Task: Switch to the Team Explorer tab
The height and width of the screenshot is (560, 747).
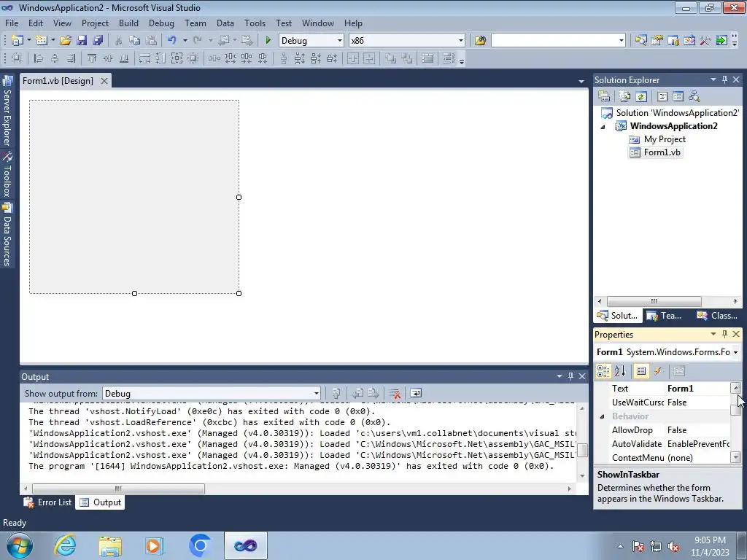Action: pos(664,316)
